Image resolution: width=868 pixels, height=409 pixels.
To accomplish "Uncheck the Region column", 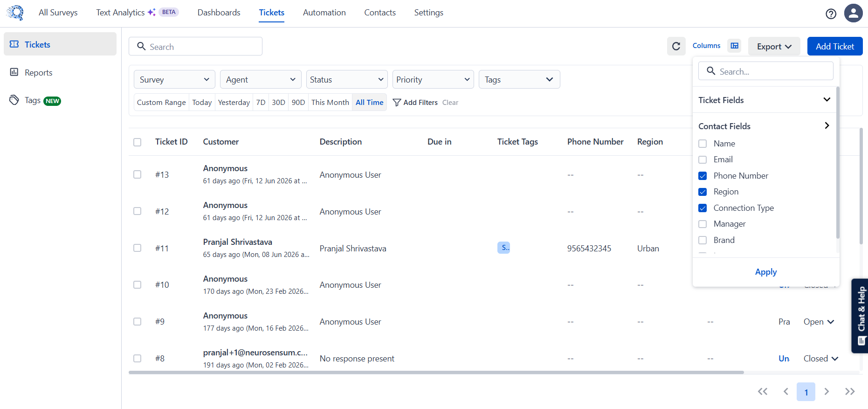I will click(x=703, y=192).
